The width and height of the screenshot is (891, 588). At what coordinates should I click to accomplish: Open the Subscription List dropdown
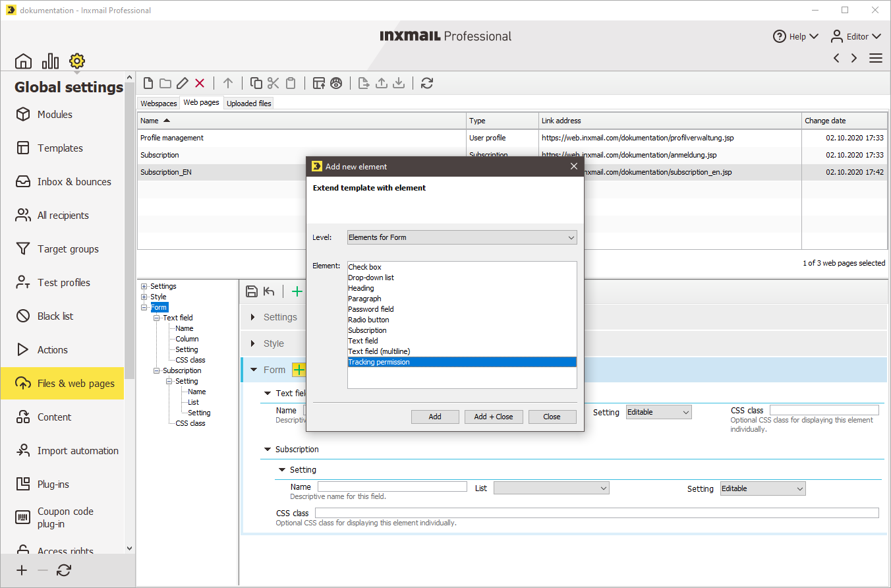coord(551,488)
